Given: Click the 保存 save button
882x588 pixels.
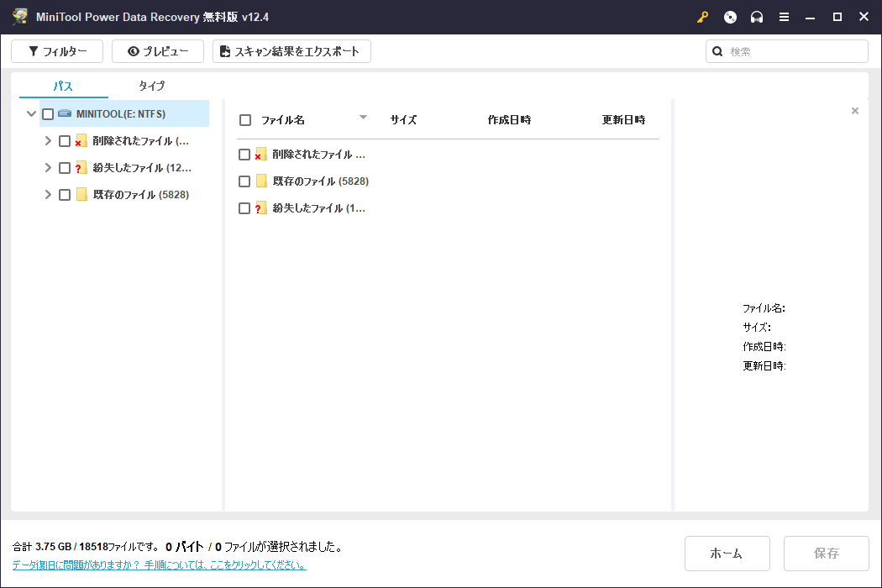Looking at the screenshot, I should click(827, 553).
